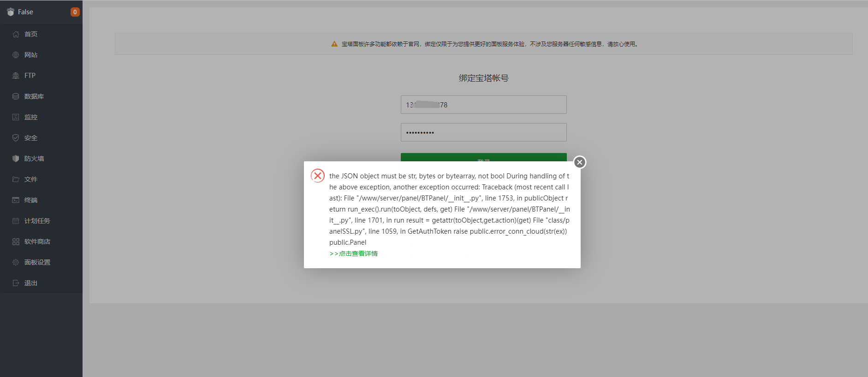Click the error traceback message text
Image resolution: width=868 pixels, height=377 pixels.
[x=450, y=209]
